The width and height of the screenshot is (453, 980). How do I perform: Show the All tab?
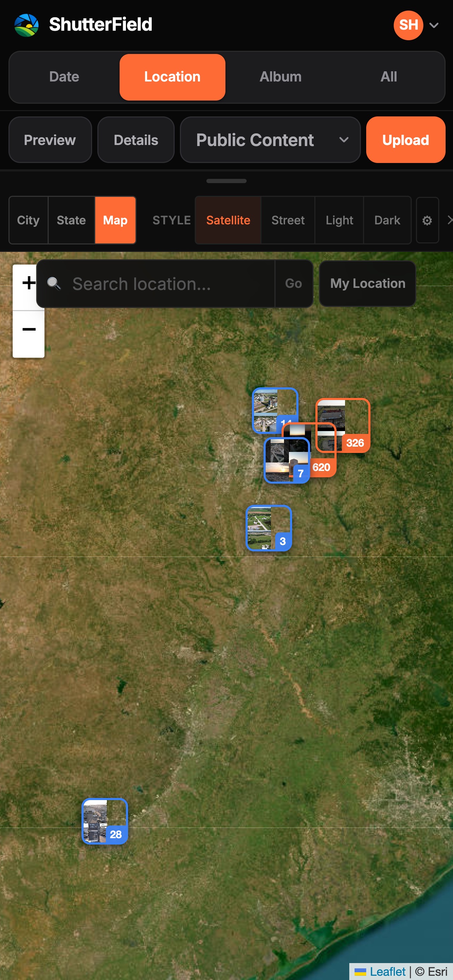click(388, 77)
